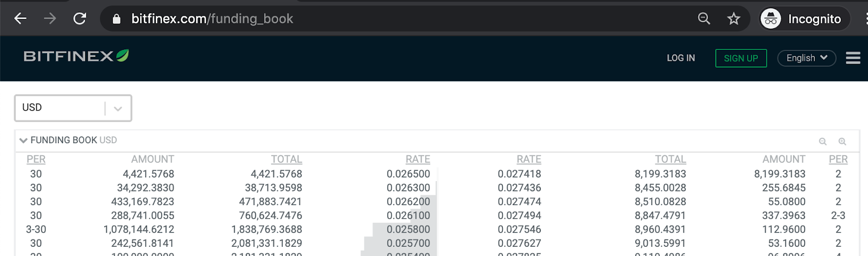Open the browser zoom magnifier icon

coord(704,18)
